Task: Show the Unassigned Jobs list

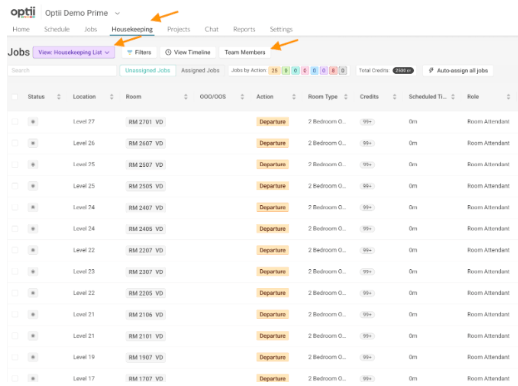Action: point(148,70)
